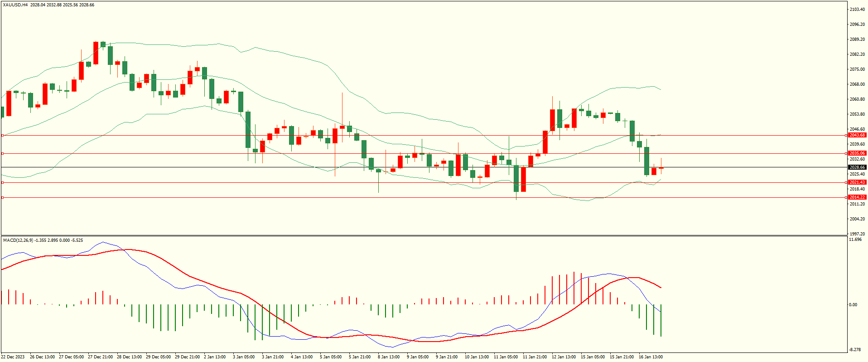Click the current price label 2028.66

click(857, 167)
